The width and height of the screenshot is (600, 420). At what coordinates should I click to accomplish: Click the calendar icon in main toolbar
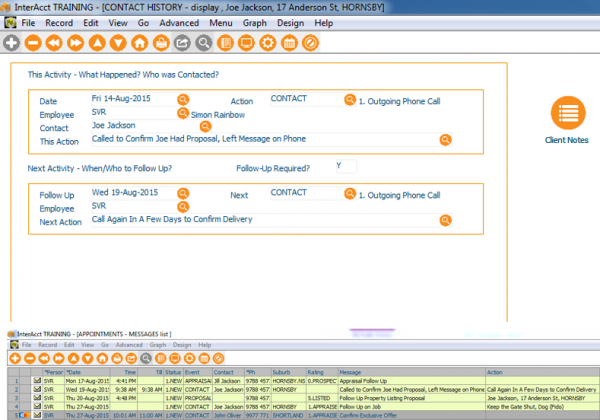289,43
